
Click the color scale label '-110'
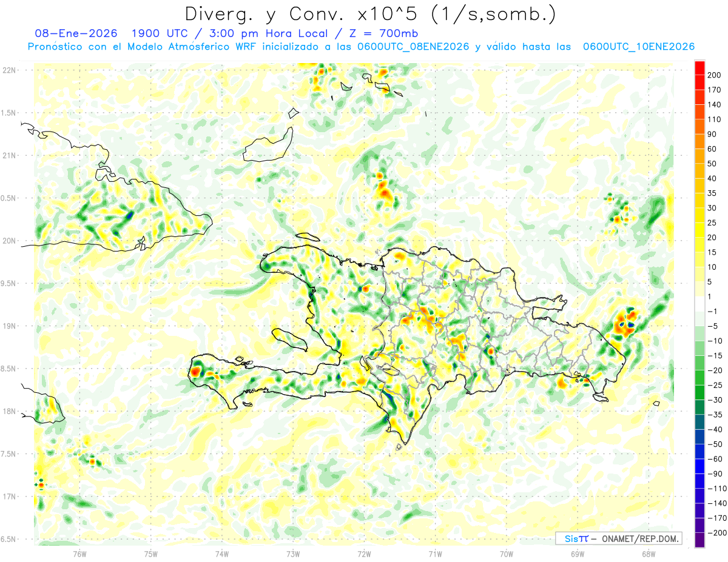pos(717,488)
